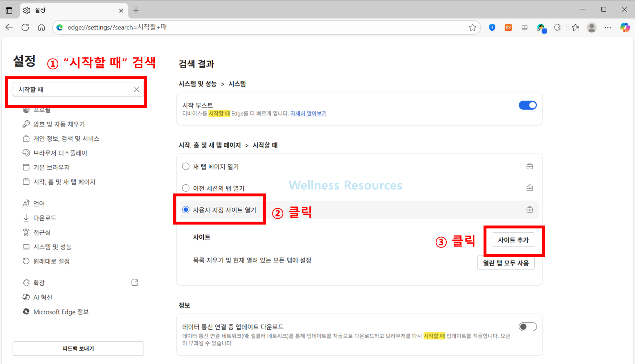
Task: Minimize the Edge window
Action: tap(583, 10)
